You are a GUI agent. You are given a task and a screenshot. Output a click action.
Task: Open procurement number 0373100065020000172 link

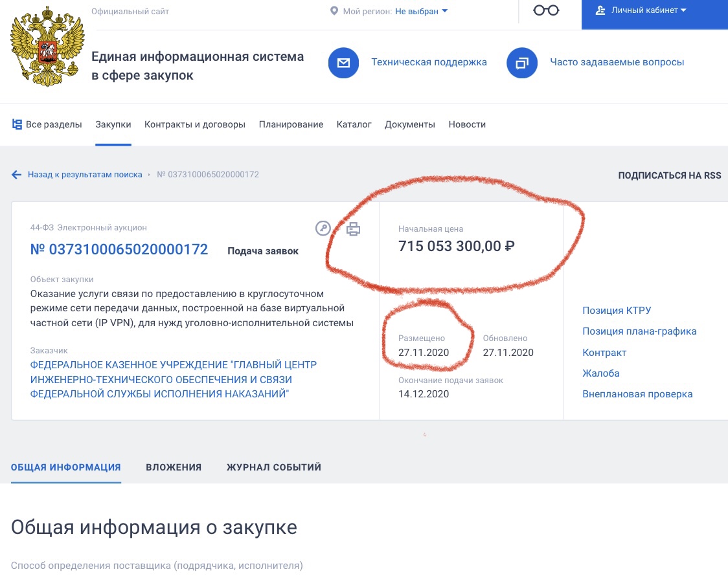pos(119,250)
